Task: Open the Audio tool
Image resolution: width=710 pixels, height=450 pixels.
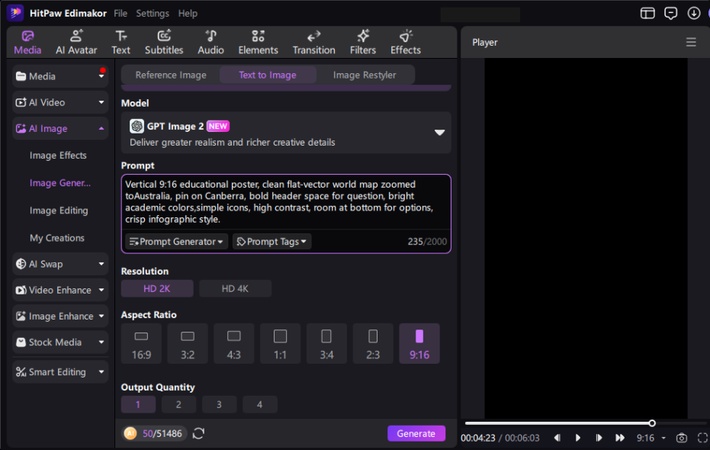Action: [x=211, y=42]
